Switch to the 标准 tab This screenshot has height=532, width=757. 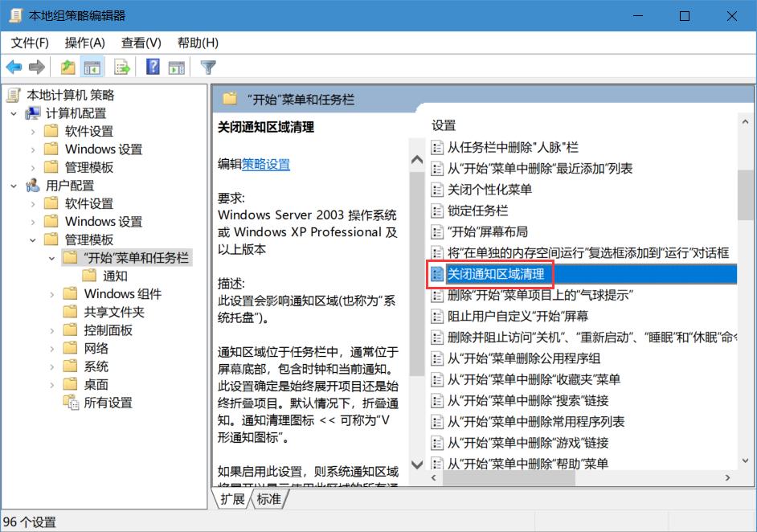pyautogui.click(x=268, y=498)
